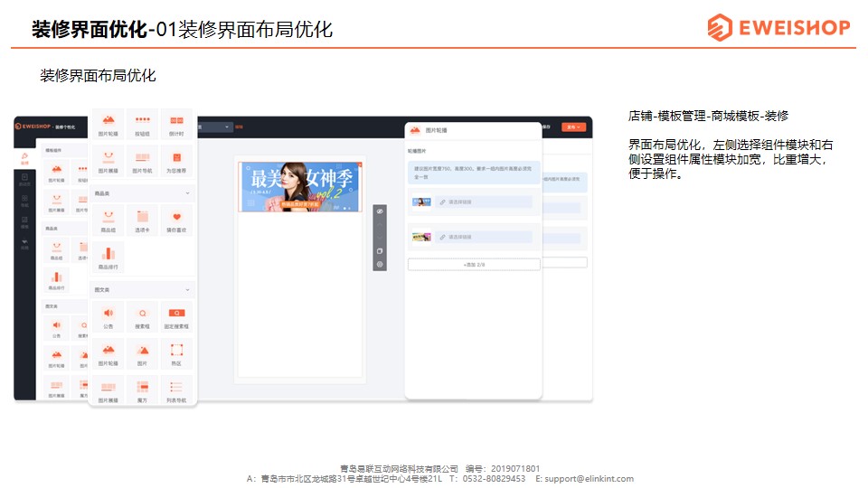Click the support@elinkint.com email text
Screen dimensions: 868x488
[589, 479]
